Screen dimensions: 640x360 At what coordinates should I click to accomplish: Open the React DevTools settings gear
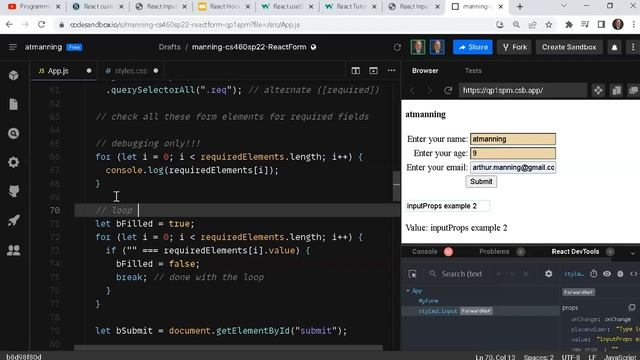click(x=549, y=274)
